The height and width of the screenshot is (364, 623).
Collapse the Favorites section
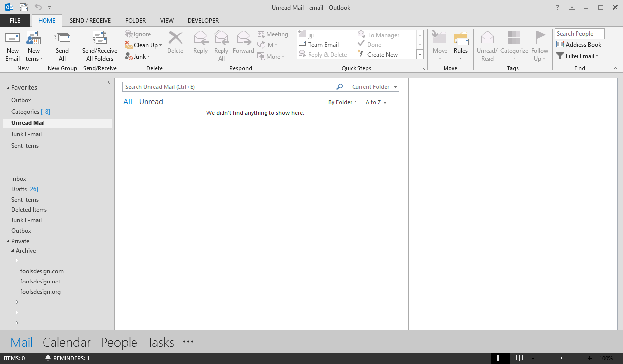(7, 87)
